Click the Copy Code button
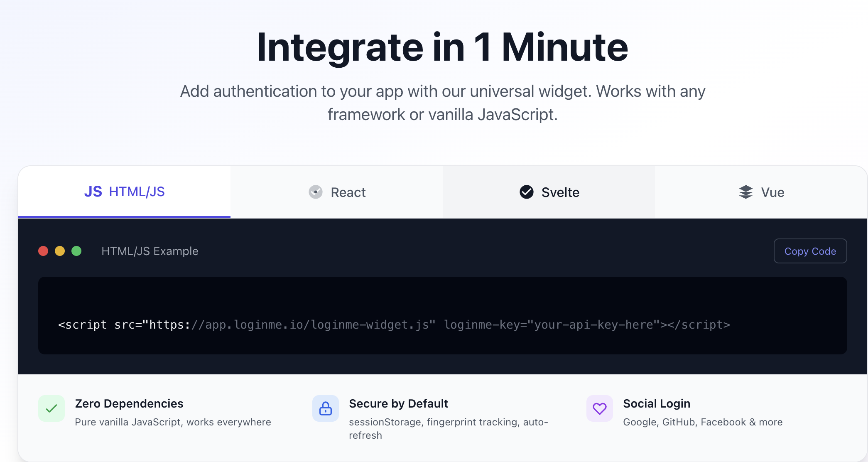 (x=810, y=251)
